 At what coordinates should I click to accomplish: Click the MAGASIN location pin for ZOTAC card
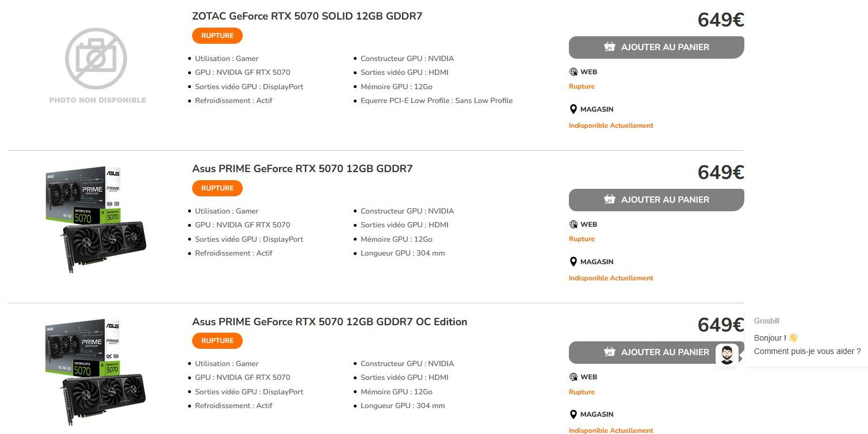tap(573, 109)
